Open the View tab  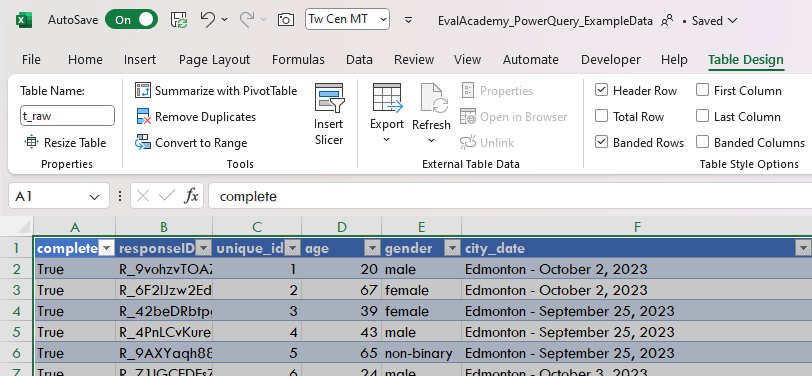[x=467, y=60]
